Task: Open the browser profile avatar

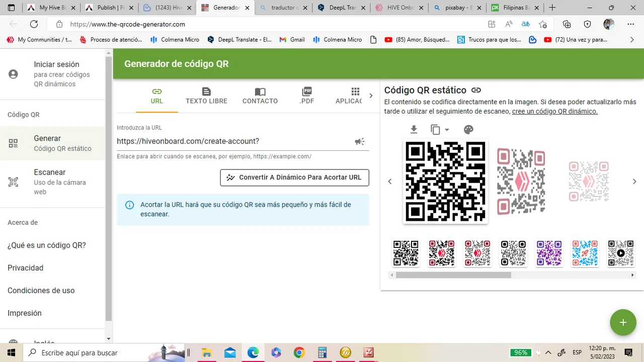Action: pyautogui.click(x=609, y=24)
